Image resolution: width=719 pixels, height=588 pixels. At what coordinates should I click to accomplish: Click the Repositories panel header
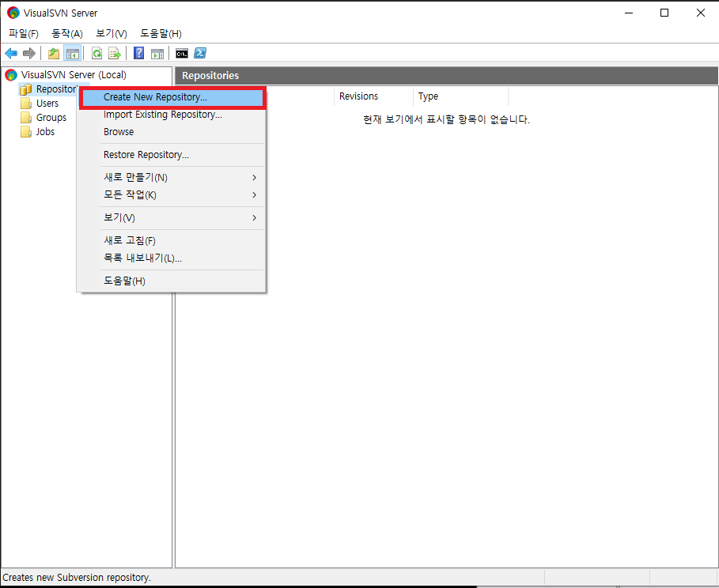click(x=446, y=76)
